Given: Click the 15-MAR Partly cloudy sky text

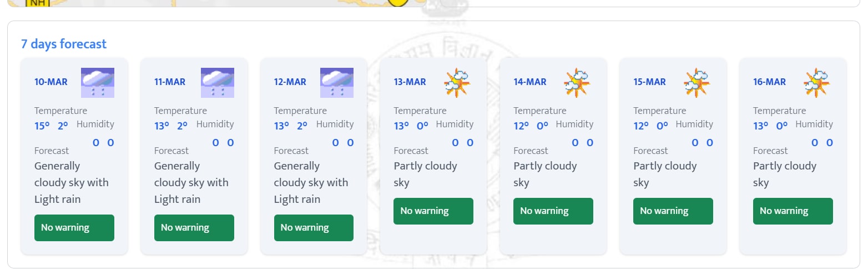Looking at the screenshot, I should point(664,174).
